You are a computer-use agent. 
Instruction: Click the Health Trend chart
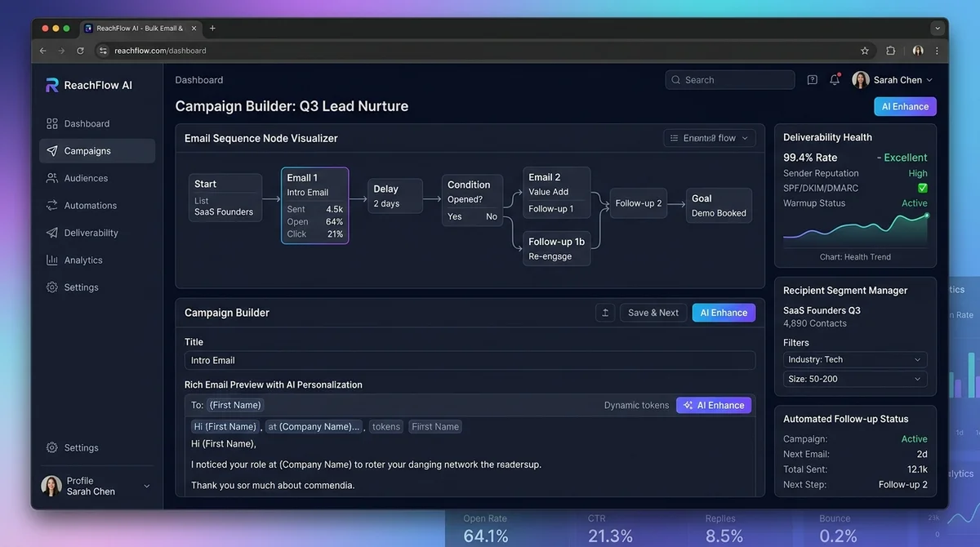pyautogui.click(x=855, y=230)
